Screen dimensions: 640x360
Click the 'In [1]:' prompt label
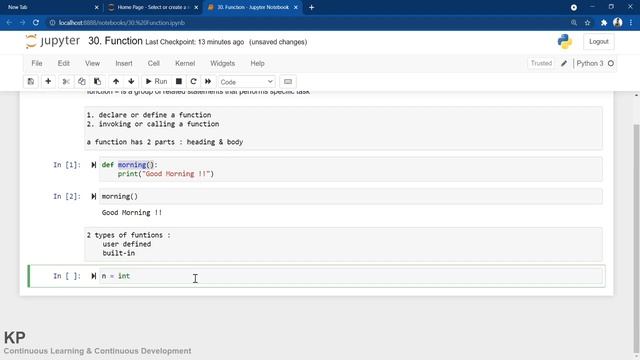(x=67, y=165)
